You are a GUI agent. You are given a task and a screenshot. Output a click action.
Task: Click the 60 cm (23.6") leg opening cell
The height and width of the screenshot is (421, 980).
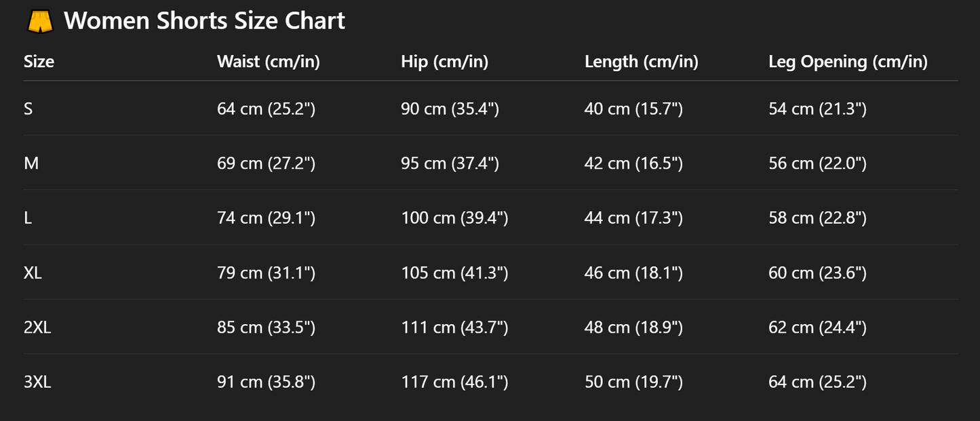[x=818, y=273]
